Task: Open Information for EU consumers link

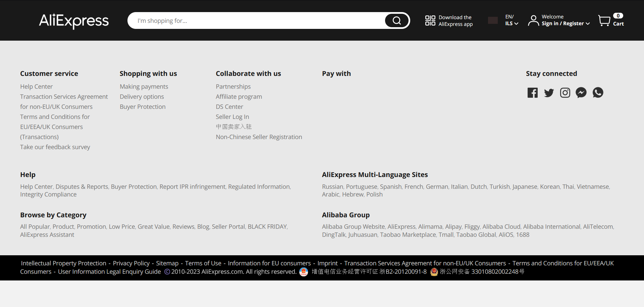Action: point(269,263)
